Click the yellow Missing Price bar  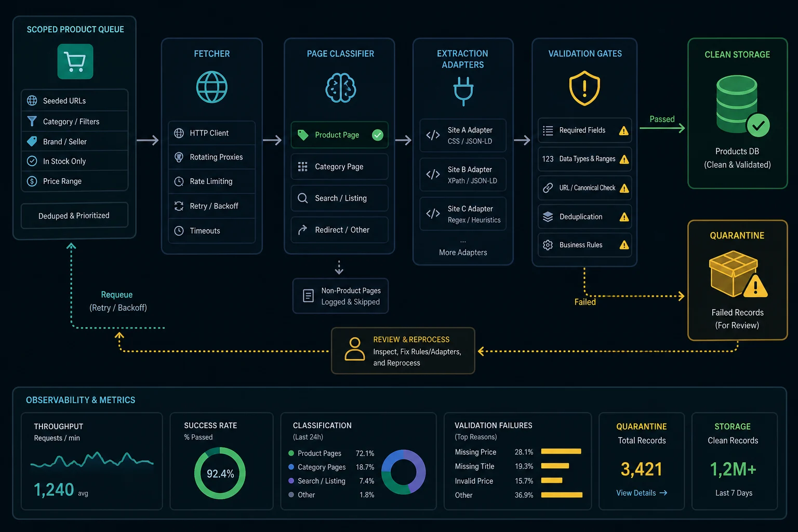pyautogui.click(x=561, y=451)
